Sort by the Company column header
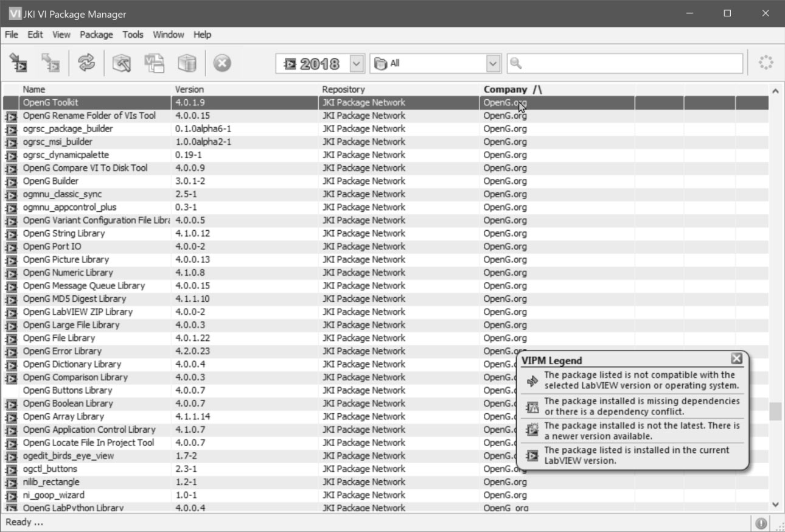This screenshot has width=785, height=532. tap(505, 89)
